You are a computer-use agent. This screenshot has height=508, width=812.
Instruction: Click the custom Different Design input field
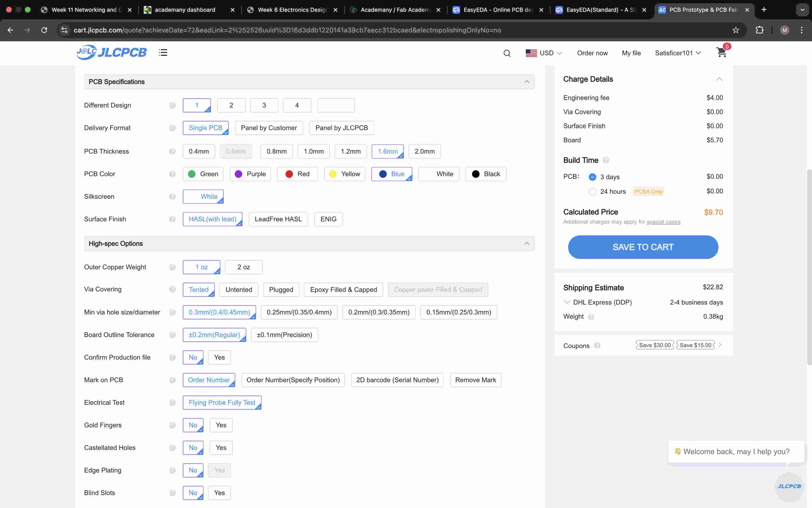pyautogui.click(x=336, y=106)
